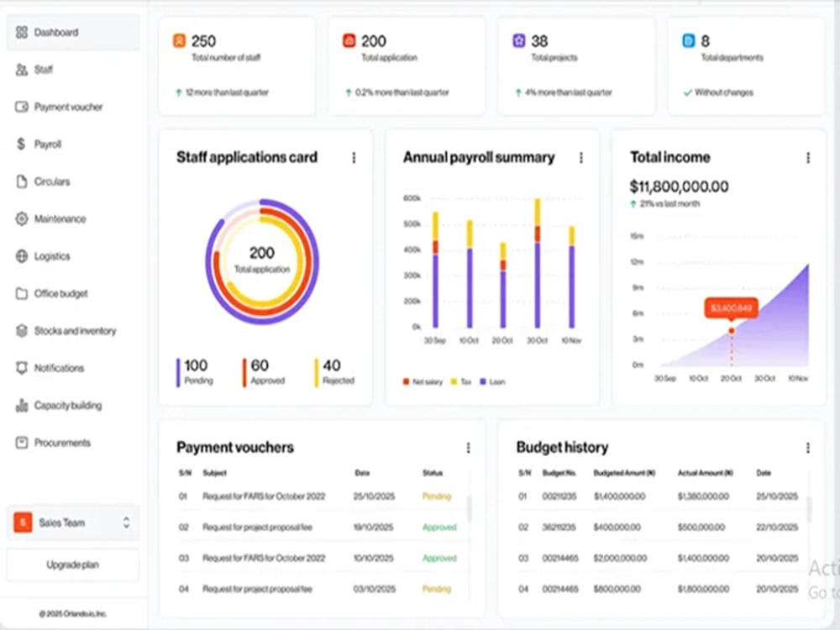
Task: Click the Capacity building chart icon
Action: (22, 406)
